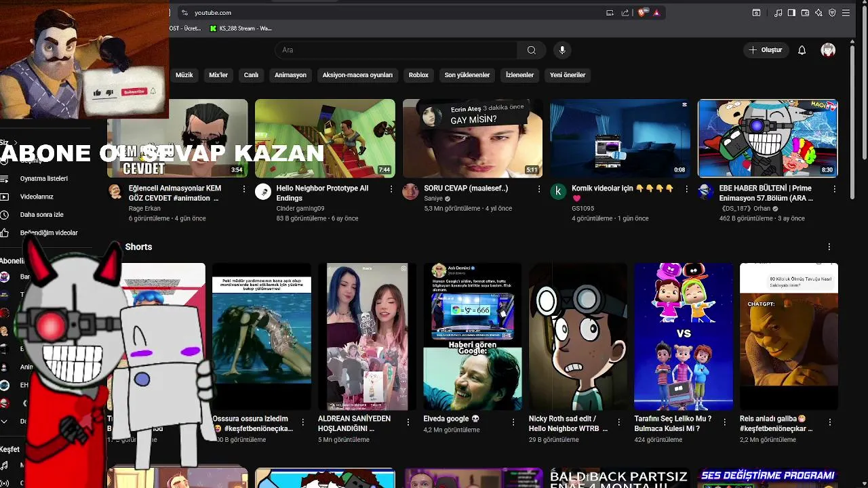Select the İzlenenler filter chip
868x488 pixels.
519,75
